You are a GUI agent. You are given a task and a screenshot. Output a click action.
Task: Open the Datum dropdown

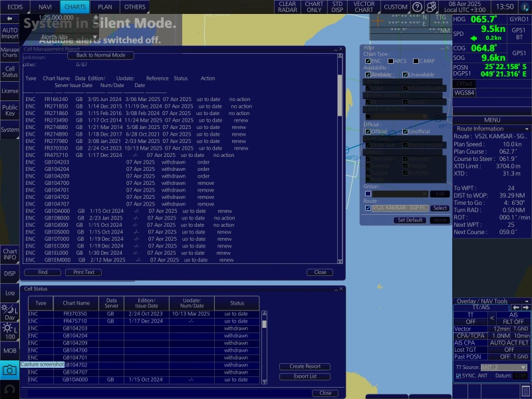coord(520,376)
